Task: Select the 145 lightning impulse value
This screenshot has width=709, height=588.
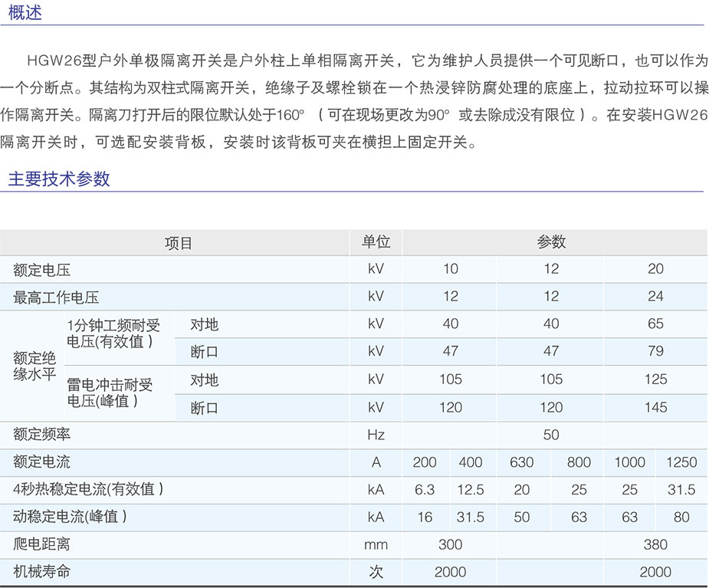Action: [x=655, y=408]
